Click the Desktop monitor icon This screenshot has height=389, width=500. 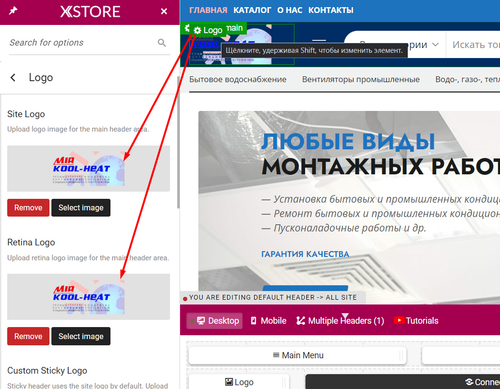[201, 321]
